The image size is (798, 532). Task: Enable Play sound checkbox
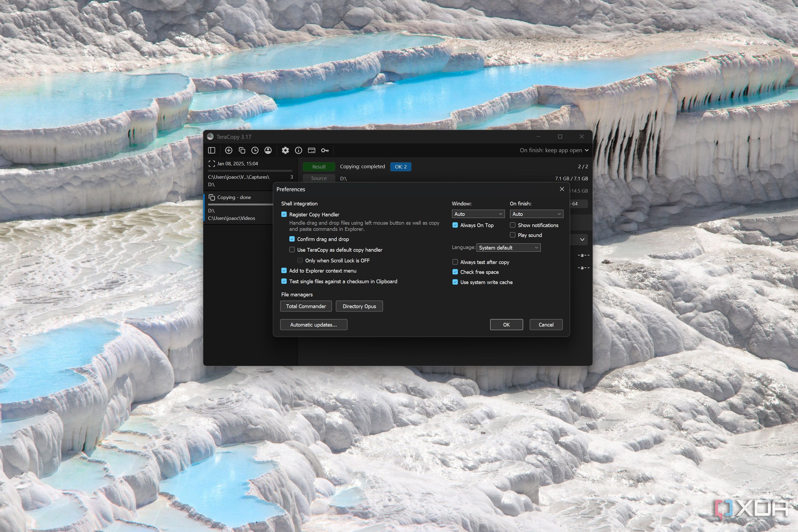tap(513, 235)
